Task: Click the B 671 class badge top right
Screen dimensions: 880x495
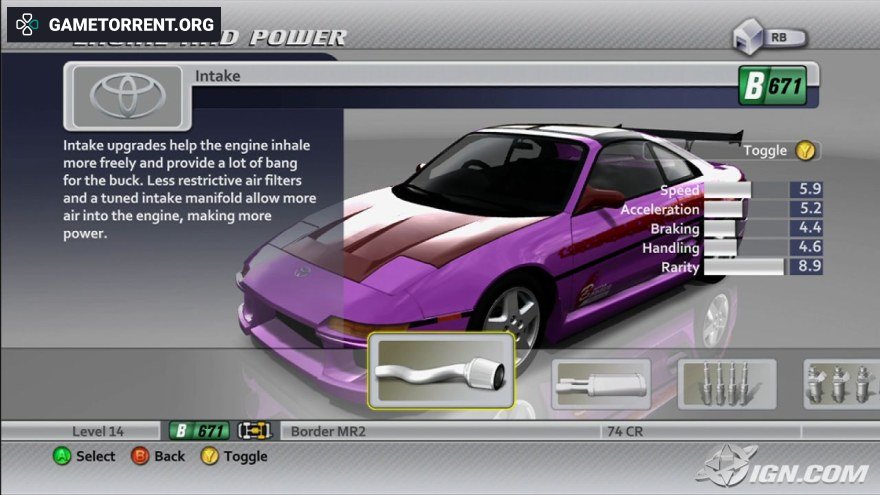Action: tap(773, 85)
